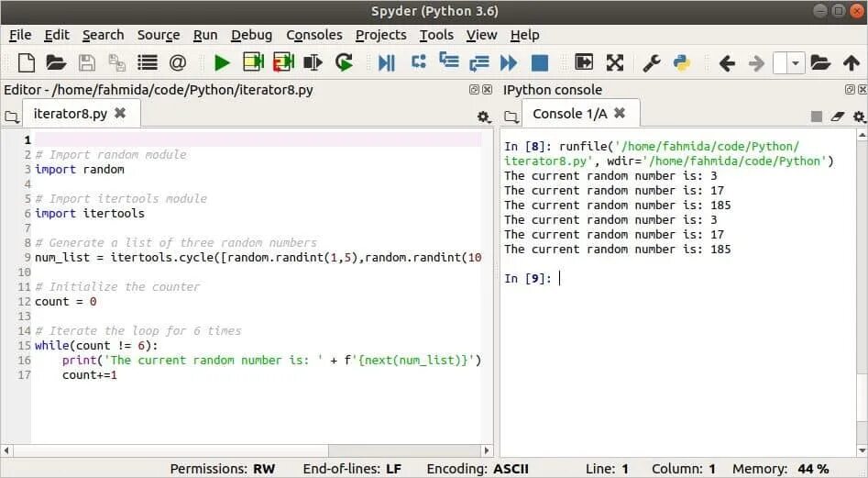Click console vertical scrollbar down arrow
This screenshot has width=868, height=478.
tap(862, 450)
